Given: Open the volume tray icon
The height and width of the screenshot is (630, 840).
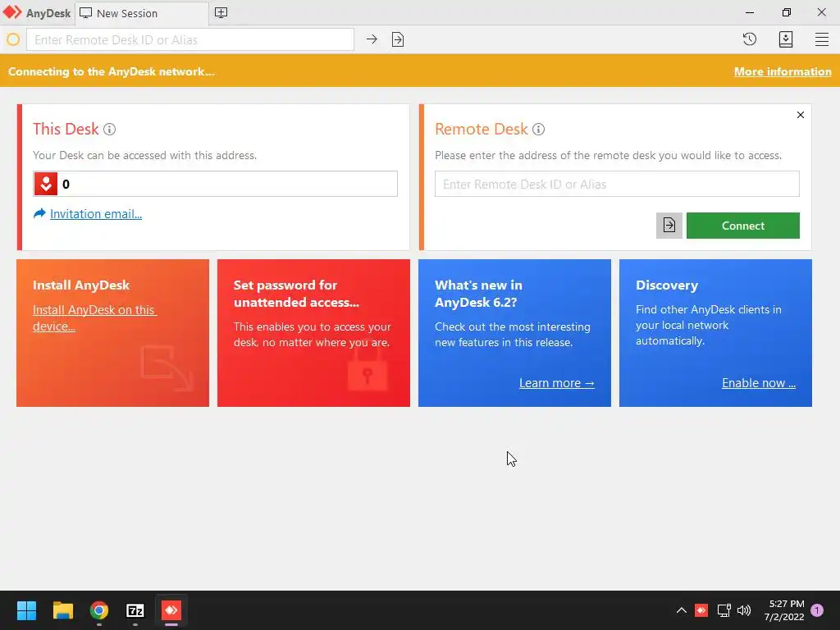Looking at the screenshot, I should click(x=744, y=610).
